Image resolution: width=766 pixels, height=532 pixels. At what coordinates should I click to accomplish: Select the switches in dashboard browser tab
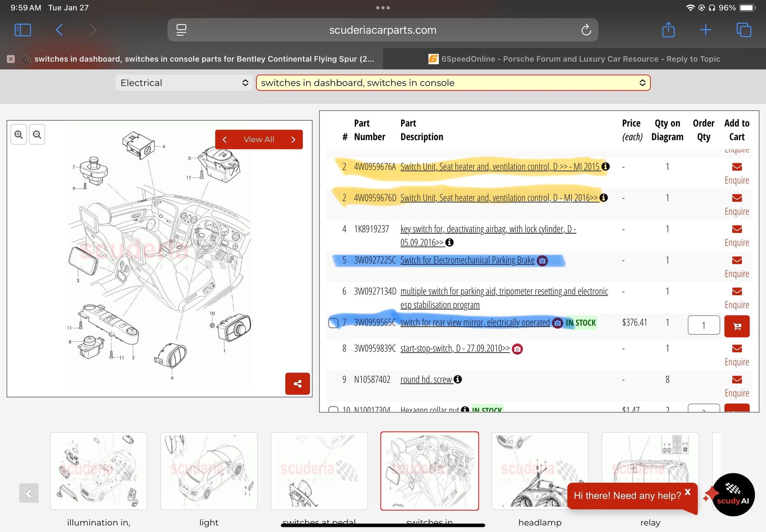pos(203,59)
